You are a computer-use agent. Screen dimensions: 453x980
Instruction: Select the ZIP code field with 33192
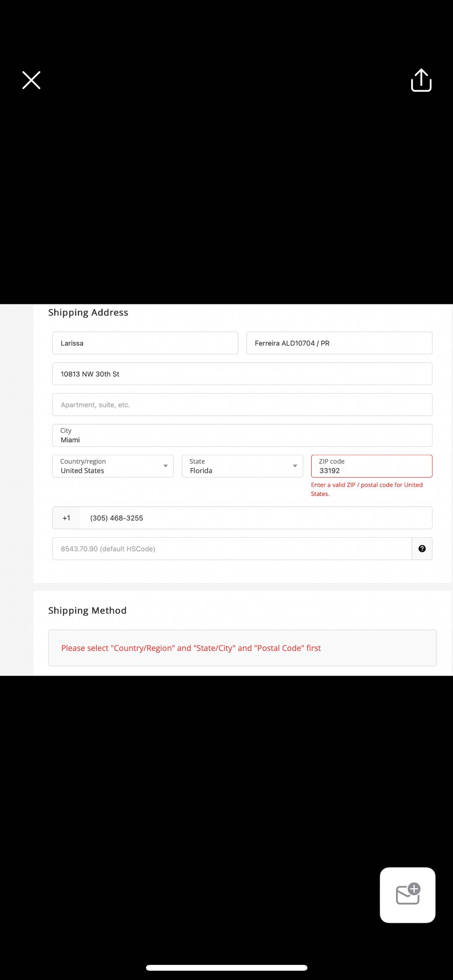pos(371,466)
